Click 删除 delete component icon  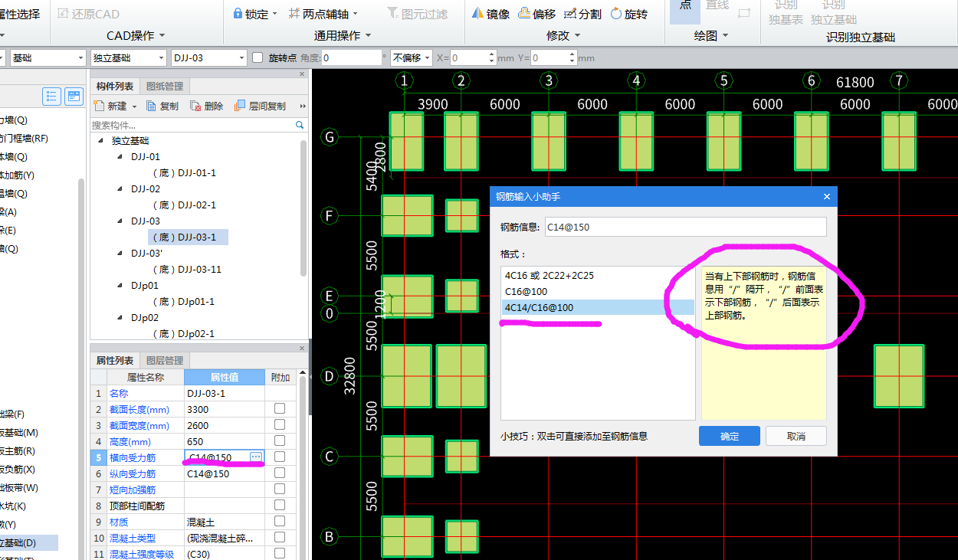[x=196, y=106]
